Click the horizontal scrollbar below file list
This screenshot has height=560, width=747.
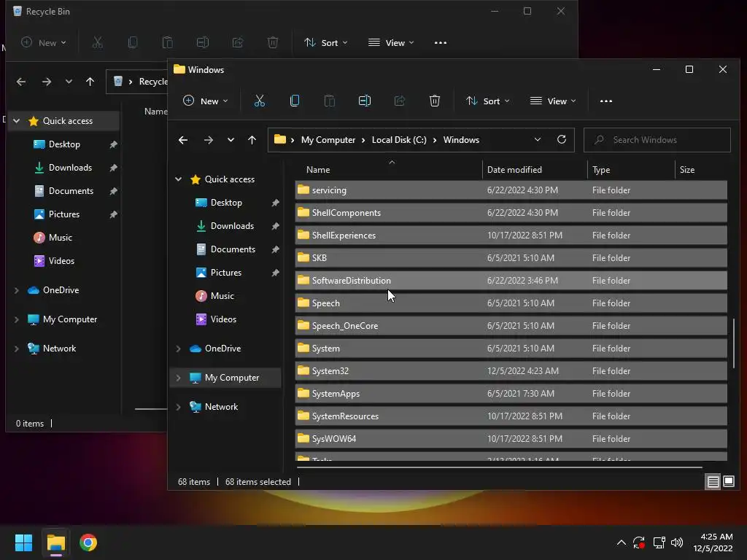[499, 467]
